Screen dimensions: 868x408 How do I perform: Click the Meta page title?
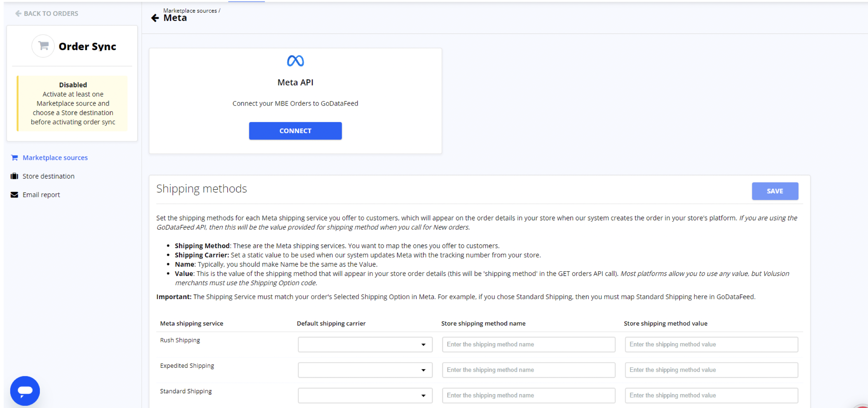[175, 18]
